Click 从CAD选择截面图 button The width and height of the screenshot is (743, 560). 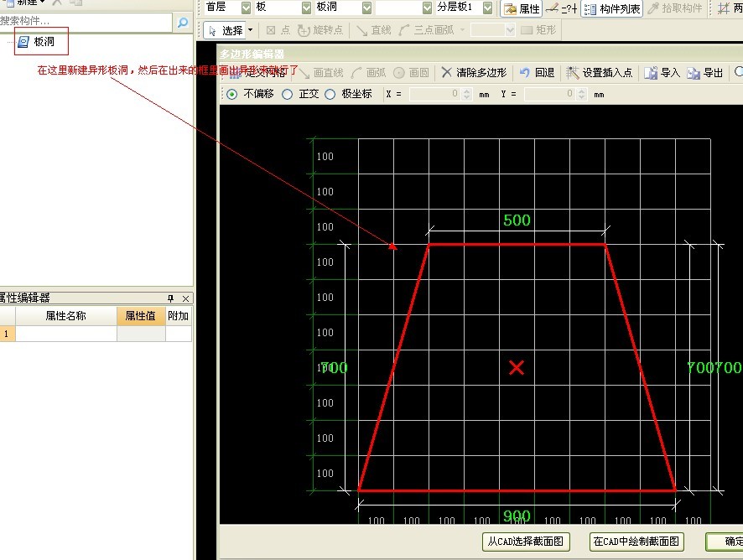[526, 542]
